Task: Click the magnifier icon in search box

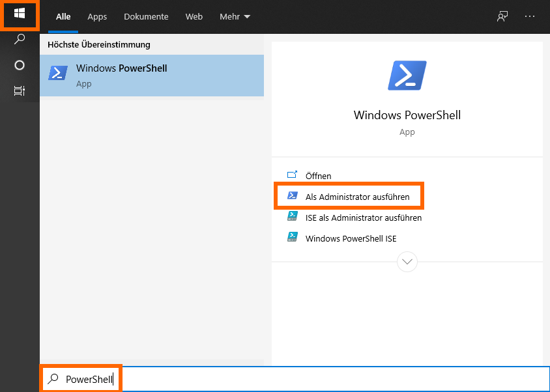Action: pos(53,379)
